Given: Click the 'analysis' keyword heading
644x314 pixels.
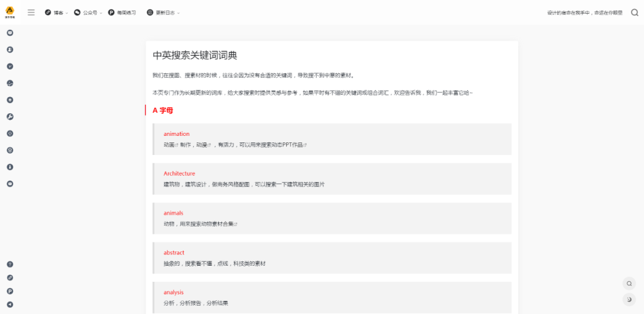Looking at the screenshot, I should click(x=174, y=292).
